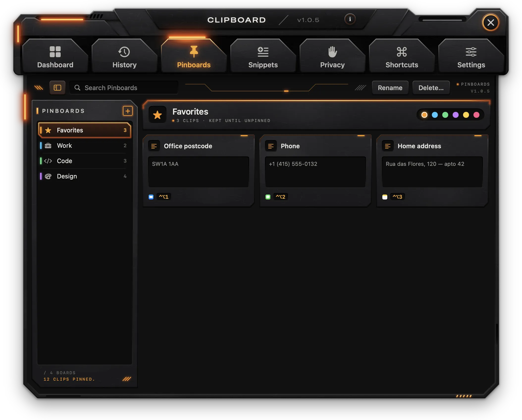Image resolution: width=522 pixels, height=420 pixels.
Task: Click the Rua das Flores address clip content
Action: click(x=432, y=172)
